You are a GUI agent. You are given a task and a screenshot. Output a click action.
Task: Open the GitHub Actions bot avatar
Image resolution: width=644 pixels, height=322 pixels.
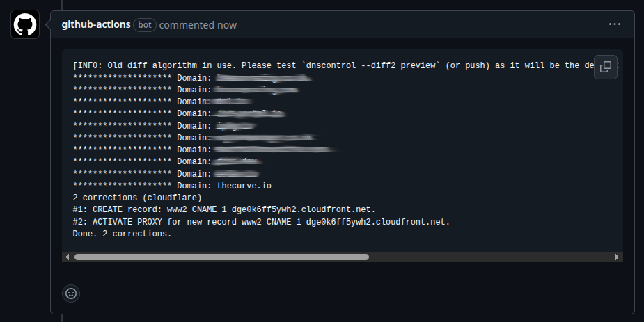(x=25, y=24)
